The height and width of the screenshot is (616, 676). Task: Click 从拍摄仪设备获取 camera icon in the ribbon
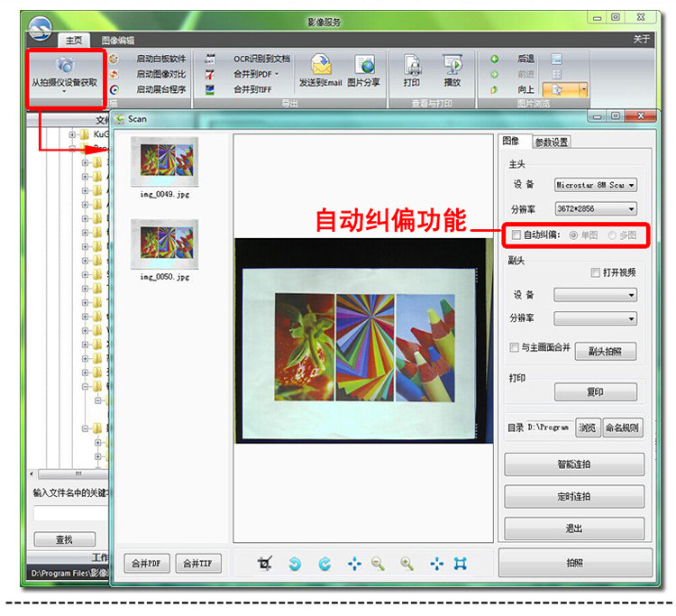[x=65, y=65]
